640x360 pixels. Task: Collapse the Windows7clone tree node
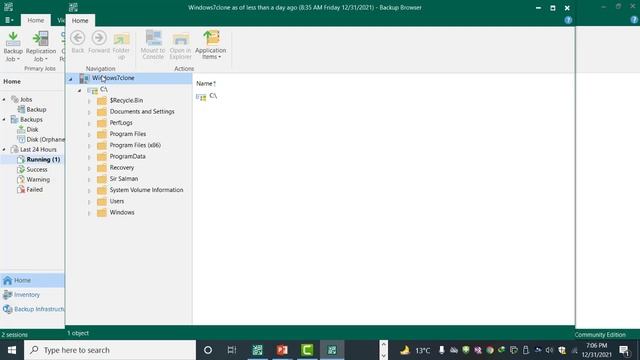(x=71, y=79)
